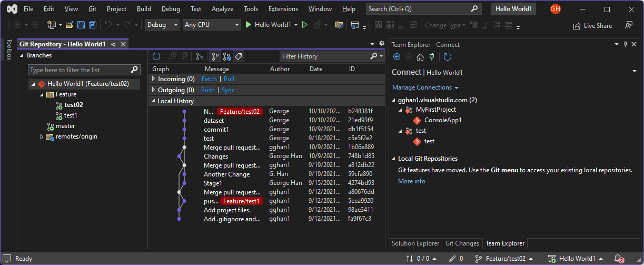
Task: Click the Push link
Action: [208, 90]
